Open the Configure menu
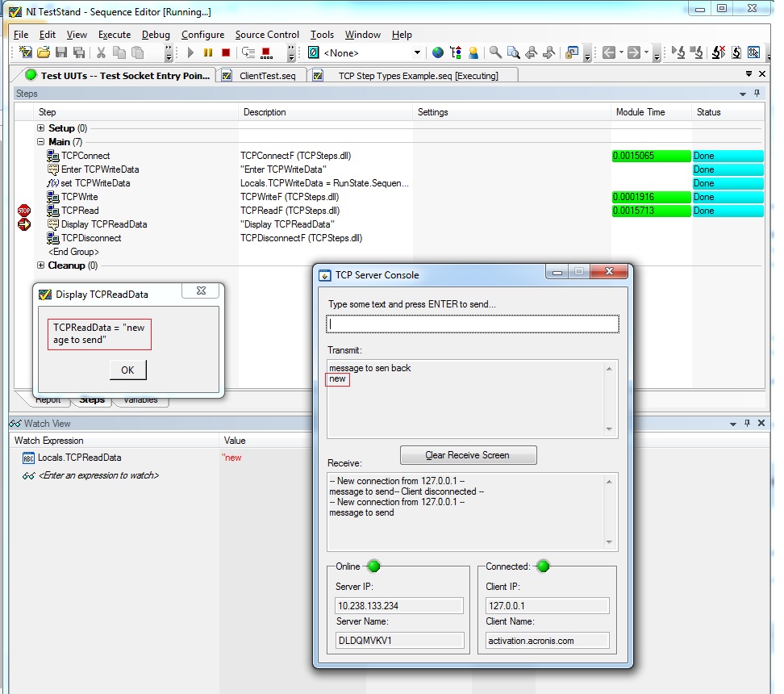 pos(202,35)
